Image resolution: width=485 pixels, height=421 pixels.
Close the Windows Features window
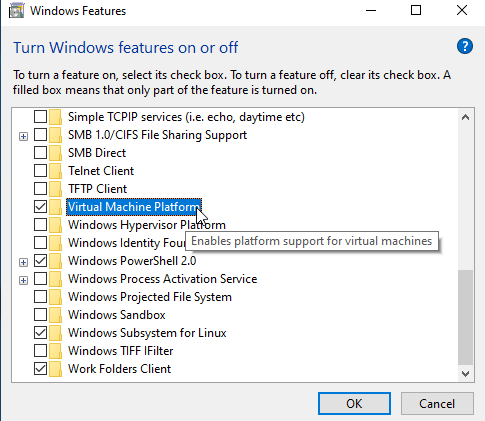pos(462,11)
